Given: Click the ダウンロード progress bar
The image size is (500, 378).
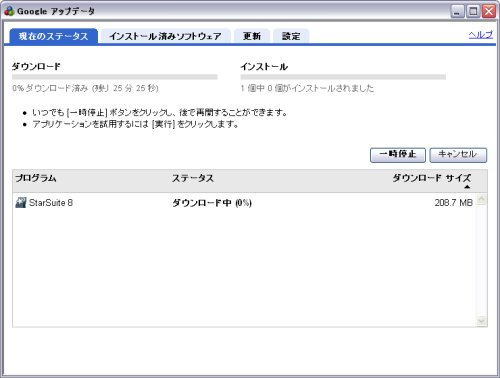Looking at the screenshot, I should pos(115,77).
